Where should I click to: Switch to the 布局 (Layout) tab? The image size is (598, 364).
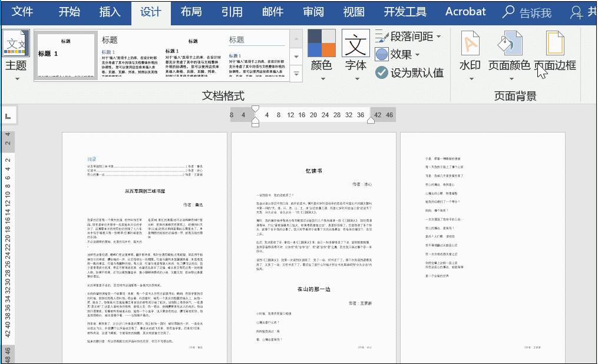click(x=193, y=11)
